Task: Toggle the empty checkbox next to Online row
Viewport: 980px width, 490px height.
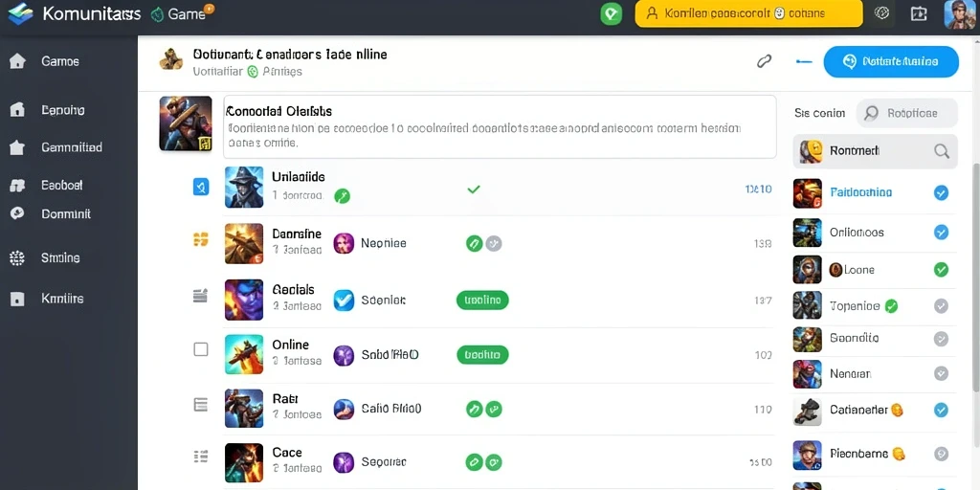Action: click(x=201, y=349)
